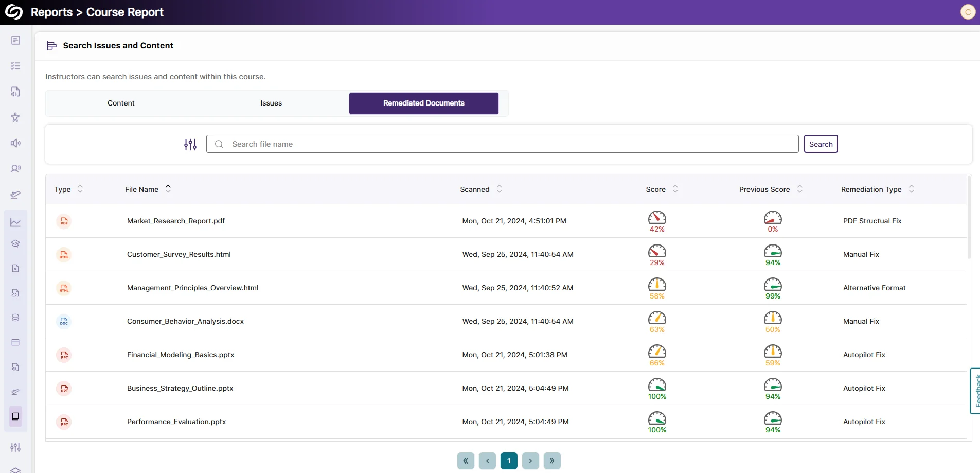The height and width of the screenshot is (473, 980).
Task: Go to the next page
Action: tap(530, 461)
